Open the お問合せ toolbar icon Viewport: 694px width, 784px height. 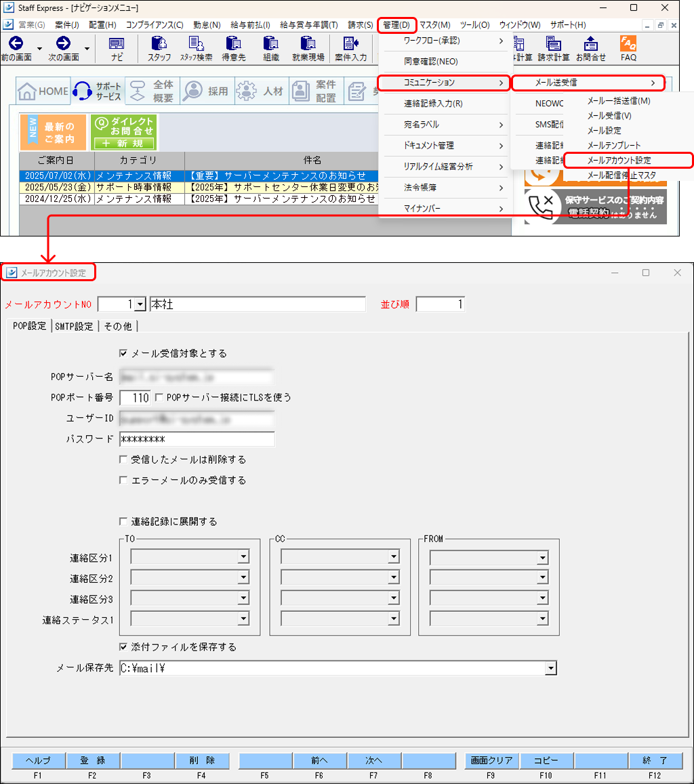590,49
